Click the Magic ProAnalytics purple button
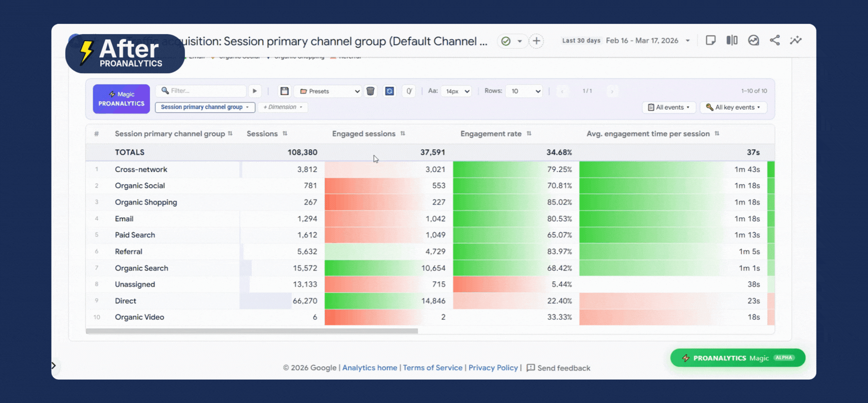 tap(121, 99)
